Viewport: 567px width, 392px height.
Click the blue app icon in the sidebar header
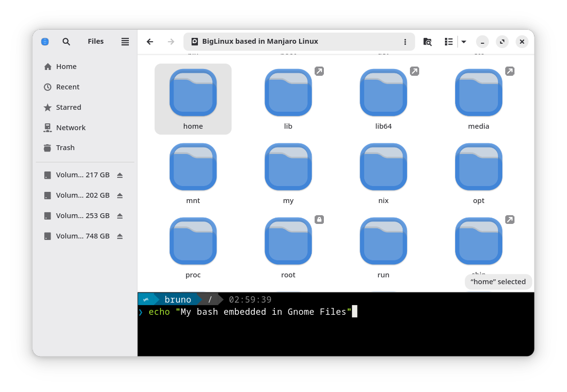[45, 42]
